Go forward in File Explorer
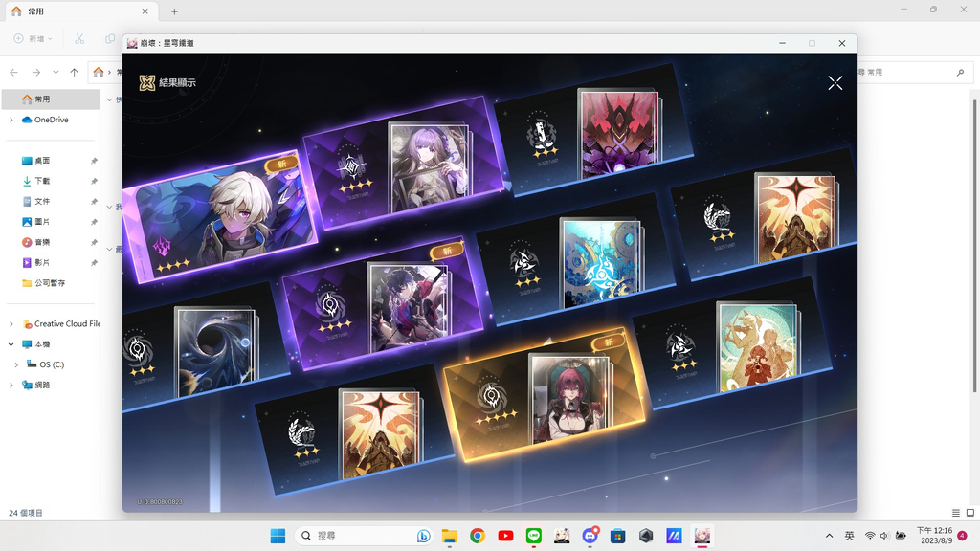The width and height of the screenshot is (980, 551). tap(36, 73)
